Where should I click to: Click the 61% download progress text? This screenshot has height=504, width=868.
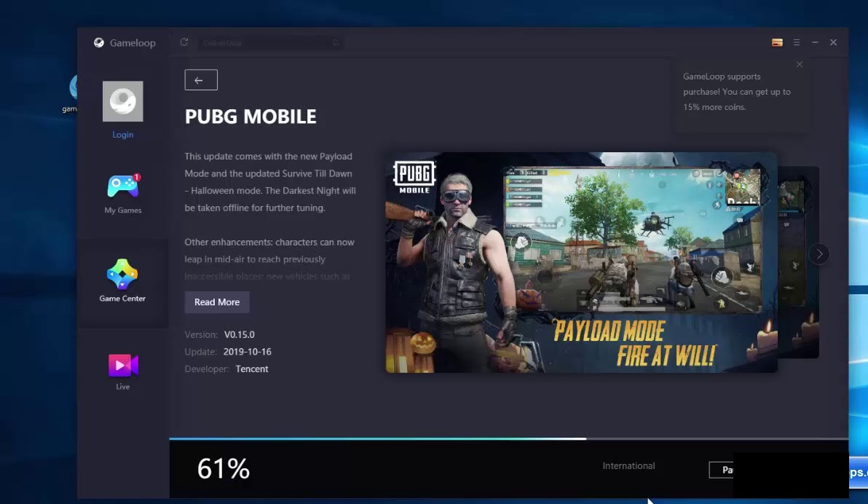pyautogui.click(x=224, y=468)
